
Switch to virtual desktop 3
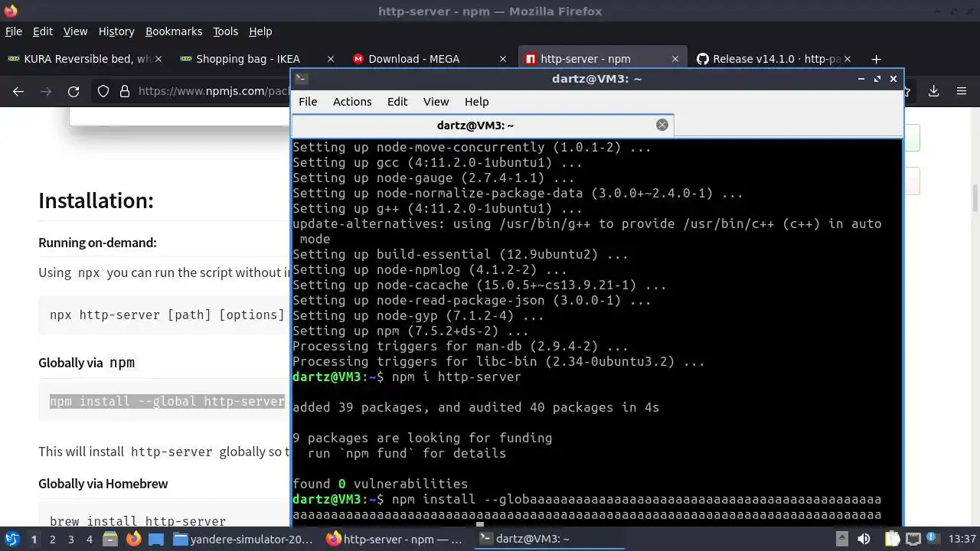70,539
